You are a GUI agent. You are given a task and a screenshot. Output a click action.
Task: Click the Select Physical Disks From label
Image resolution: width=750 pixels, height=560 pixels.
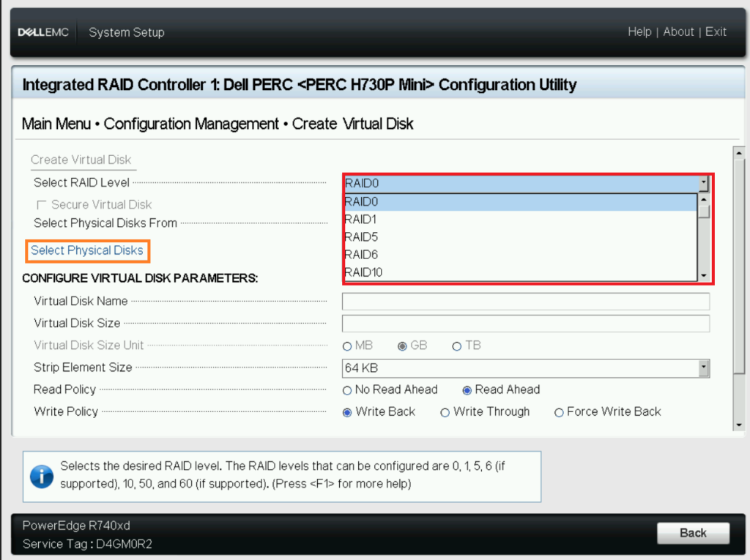click(105, 223)
